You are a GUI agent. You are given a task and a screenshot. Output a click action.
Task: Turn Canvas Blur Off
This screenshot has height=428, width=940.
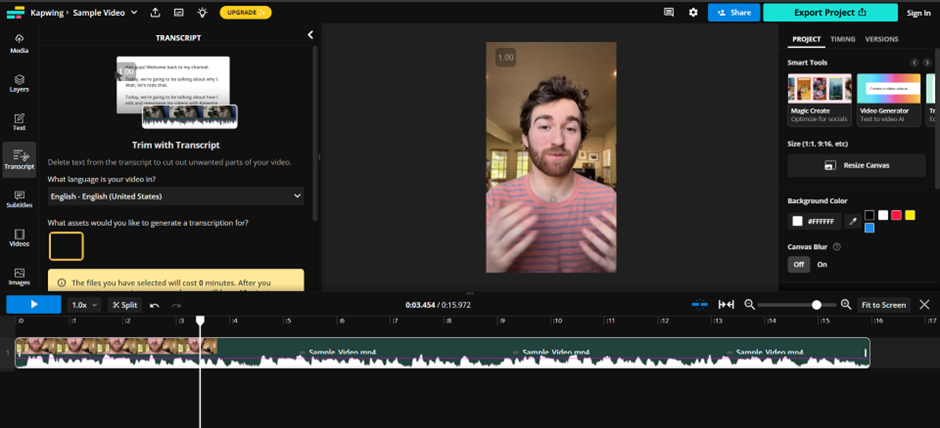pos(799,264)
